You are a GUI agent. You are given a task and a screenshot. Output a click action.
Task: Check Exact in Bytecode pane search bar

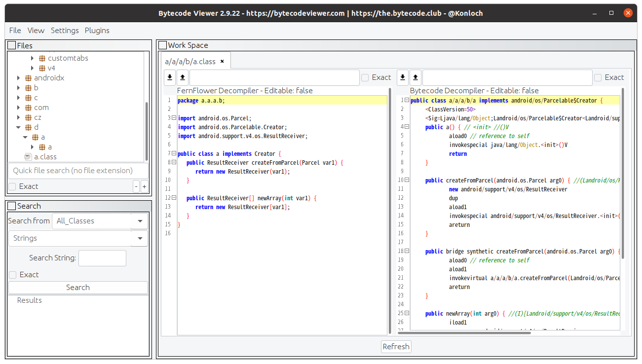pos(598,77)
